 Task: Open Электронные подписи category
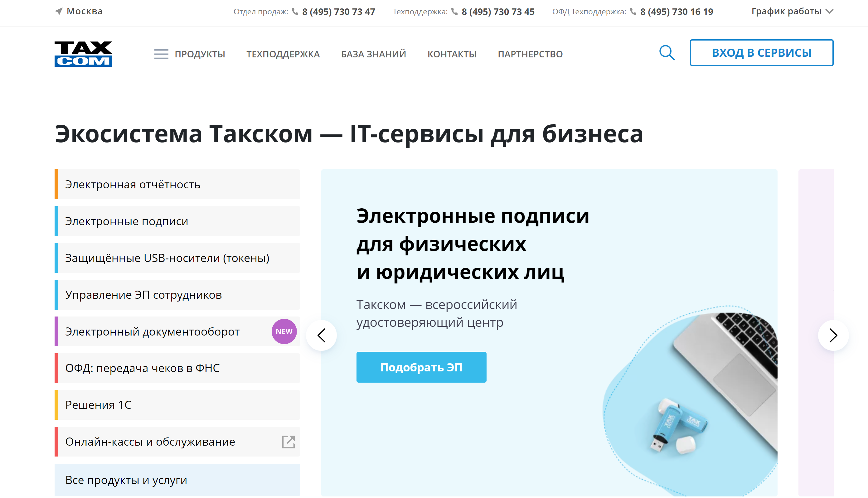177,221
